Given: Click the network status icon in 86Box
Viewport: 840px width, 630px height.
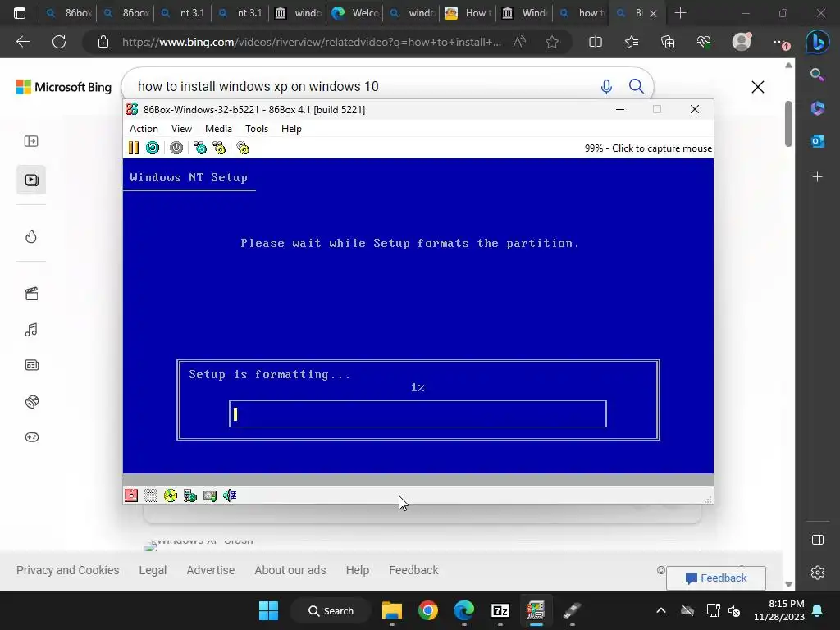Looking at the screenshot, I should point(190,495).
